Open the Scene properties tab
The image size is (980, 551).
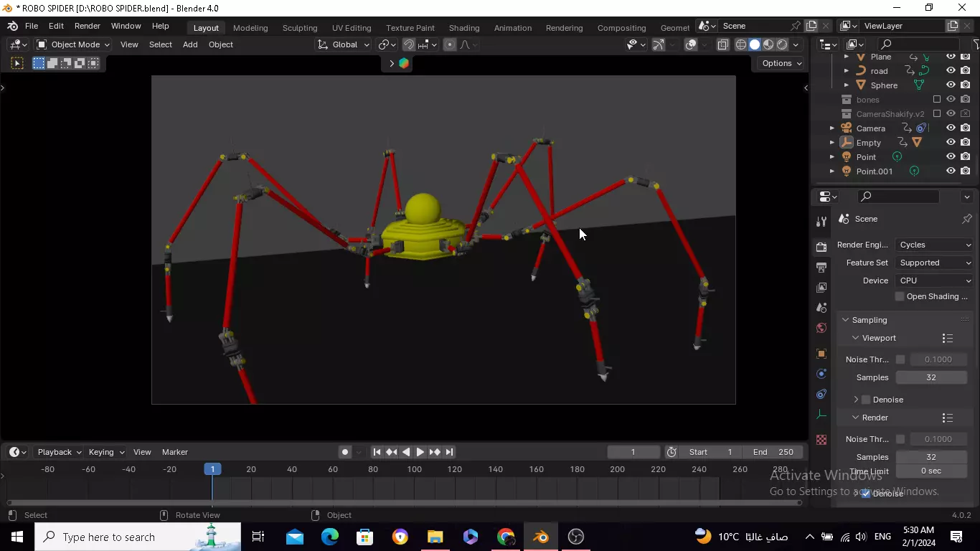tap(821, 307)
